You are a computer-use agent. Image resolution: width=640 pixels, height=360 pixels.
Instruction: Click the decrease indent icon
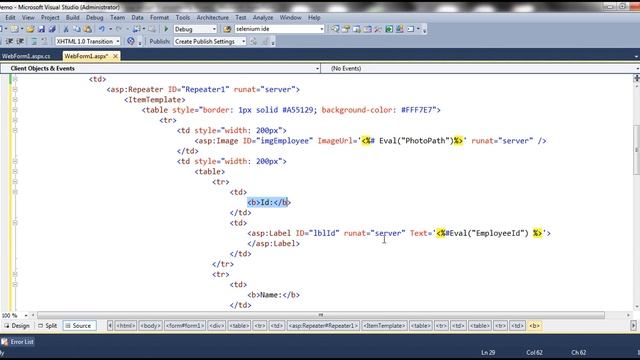click(9, 41)
